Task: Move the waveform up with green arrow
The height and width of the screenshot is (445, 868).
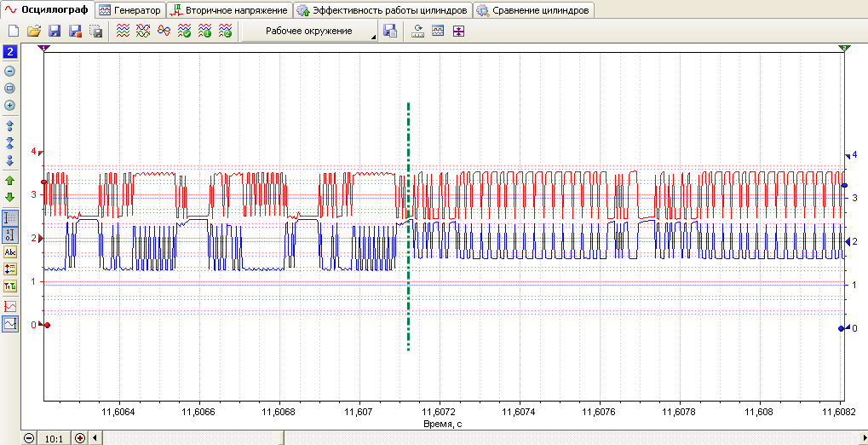Action: pyautogui.click(x=10, y=180)
